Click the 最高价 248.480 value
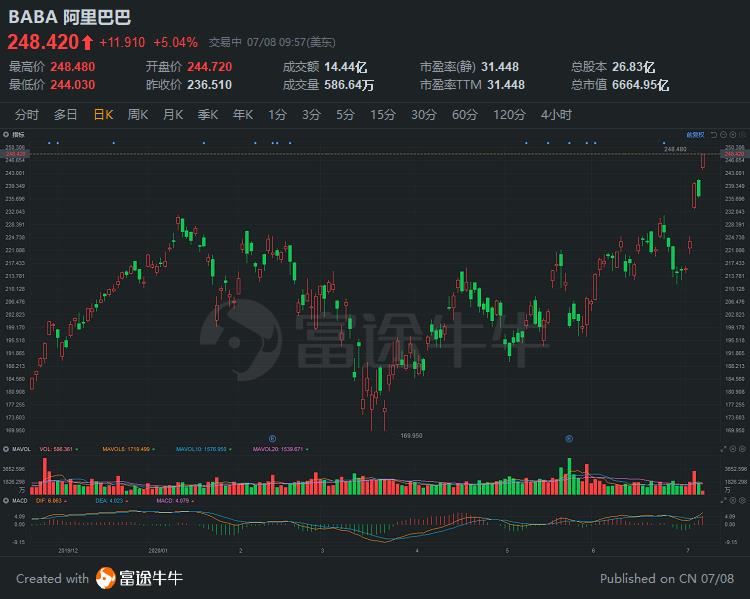Image resolution: width=750 pixels, height=599 pixels. (73, 67)
